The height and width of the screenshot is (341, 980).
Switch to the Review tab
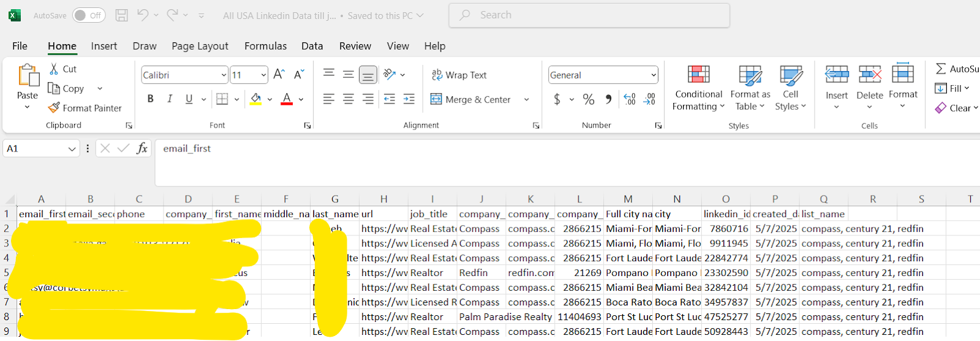(x=355, y=46)
